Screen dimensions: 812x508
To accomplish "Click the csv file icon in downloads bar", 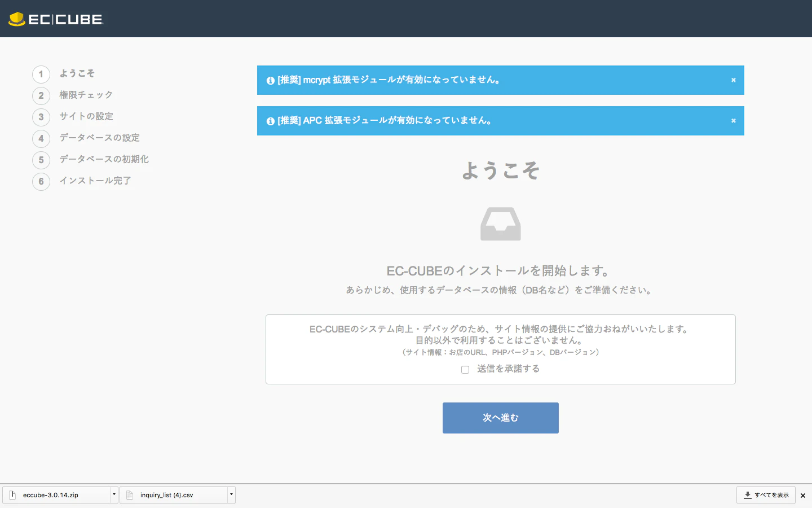I will pos(130,495).
